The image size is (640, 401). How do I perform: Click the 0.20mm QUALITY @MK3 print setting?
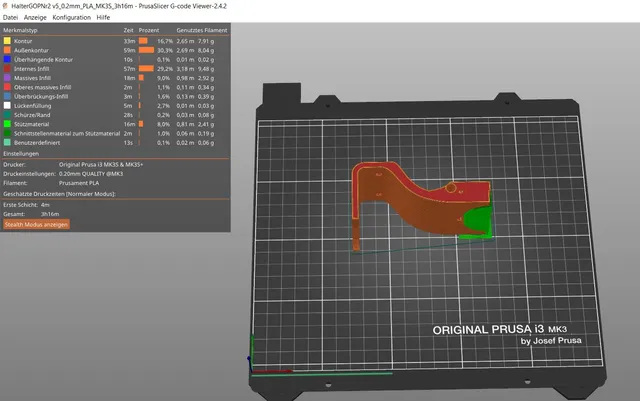click(x=91, y=174)
